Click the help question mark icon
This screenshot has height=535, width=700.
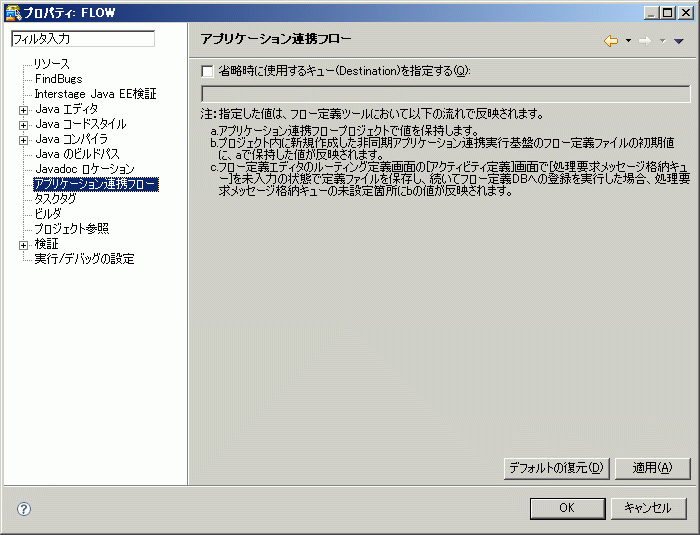24,509
